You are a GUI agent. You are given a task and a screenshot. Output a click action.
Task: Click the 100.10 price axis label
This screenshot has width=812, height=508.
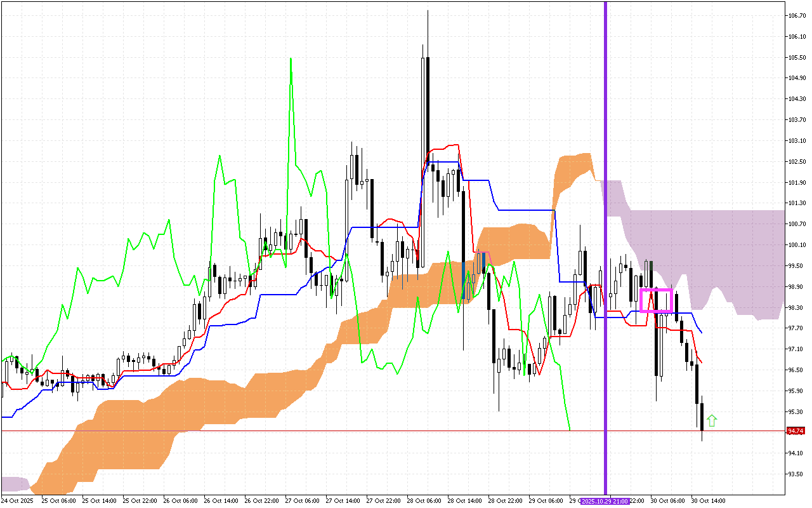tap(797, 245)
